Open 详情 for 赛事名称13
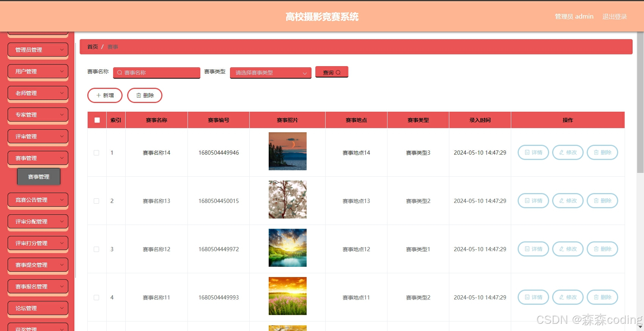Viewport: 644px width, 331px height. pos(533,201)
